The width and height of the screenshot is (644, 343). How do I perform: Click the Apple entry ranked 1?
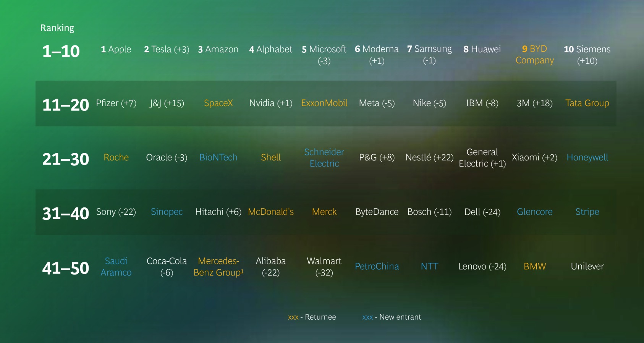[116, 49]
